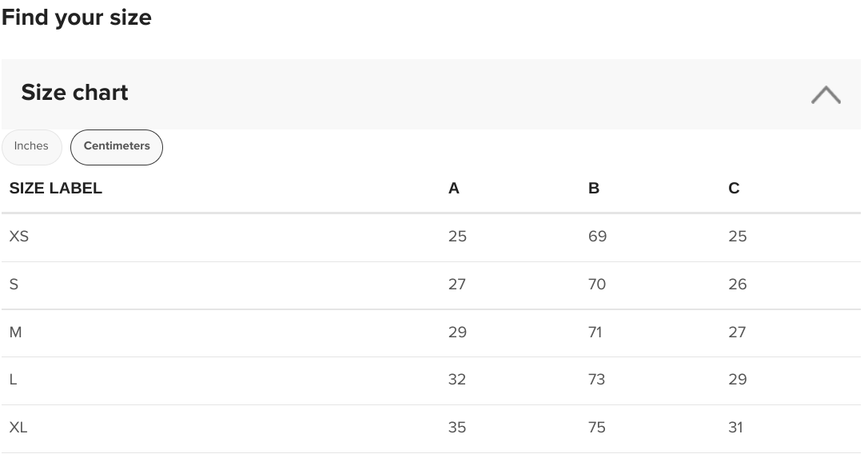Click the Find your size heading
868x458 pixels.
(x=77, y=18)
